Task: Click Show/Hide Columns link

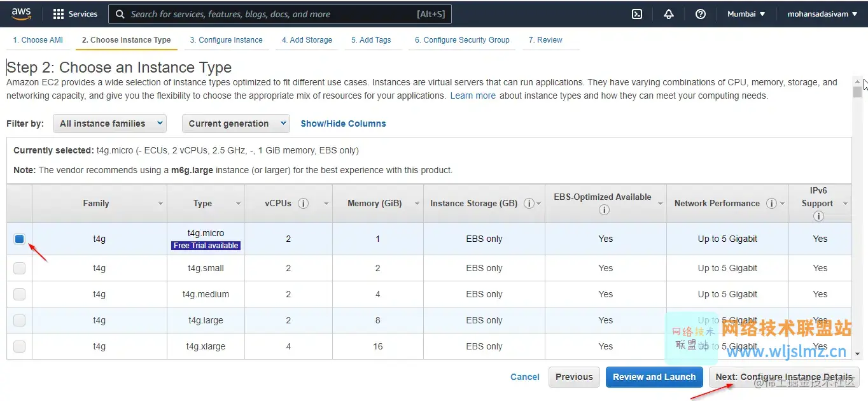Action: pos(343,123)
